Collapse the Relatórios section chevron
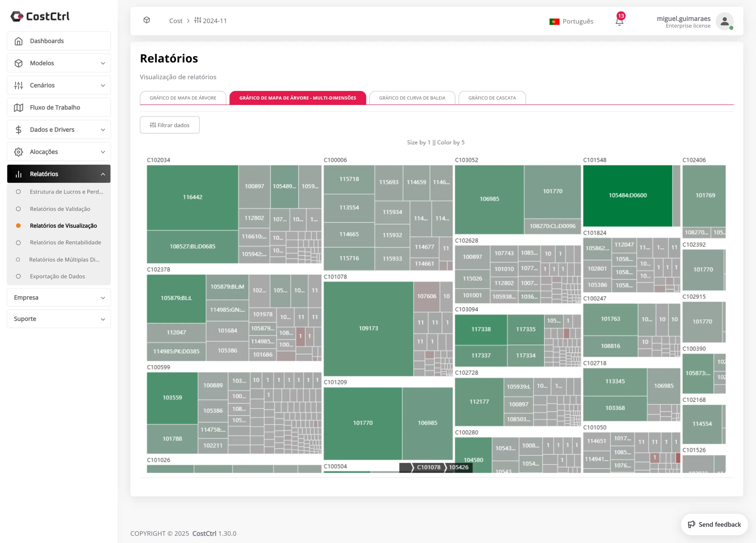The width and height of the screenshot is (756, 543). [x=103, y=174]
